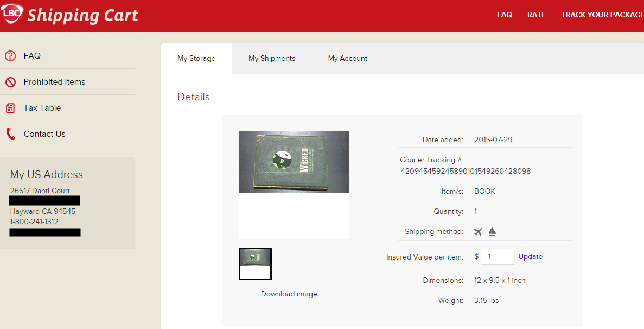
Task: Select the airplane air shipping icon
Action: (x=478, y=231)
